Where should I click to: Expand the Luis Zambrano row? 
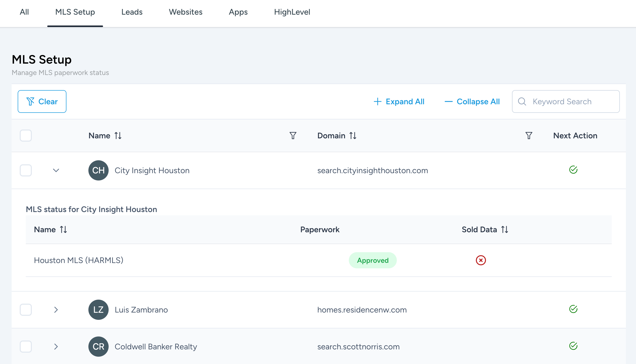coord(56,310)
